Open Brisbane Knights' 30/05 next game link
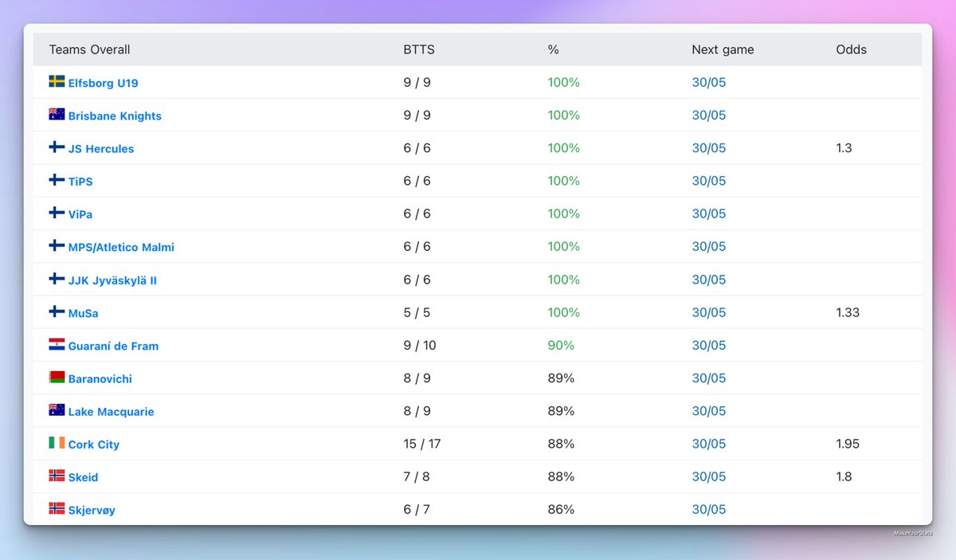Image resolution: width=956 pixels, height=560 pixels. (709, 115)
